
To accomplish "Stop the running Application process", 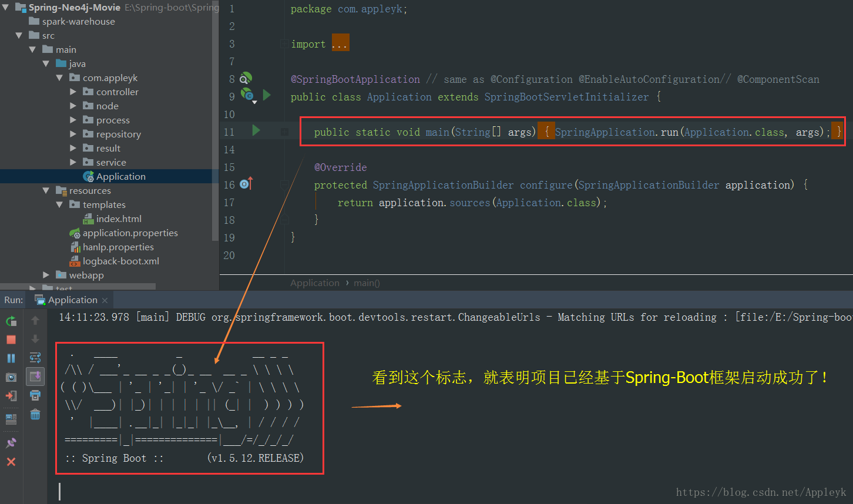I will (11, 340).
